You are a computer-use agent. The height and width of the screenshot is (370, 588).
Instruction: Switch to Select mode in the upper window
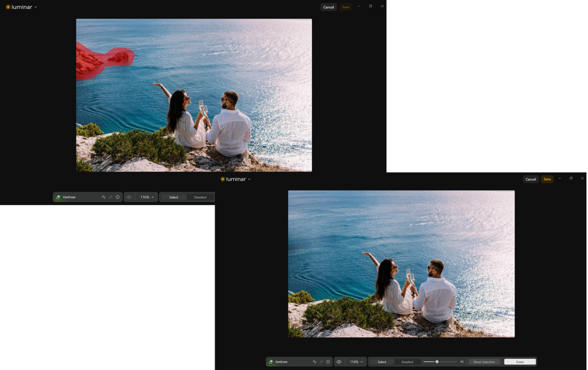(x=173, y=197)
